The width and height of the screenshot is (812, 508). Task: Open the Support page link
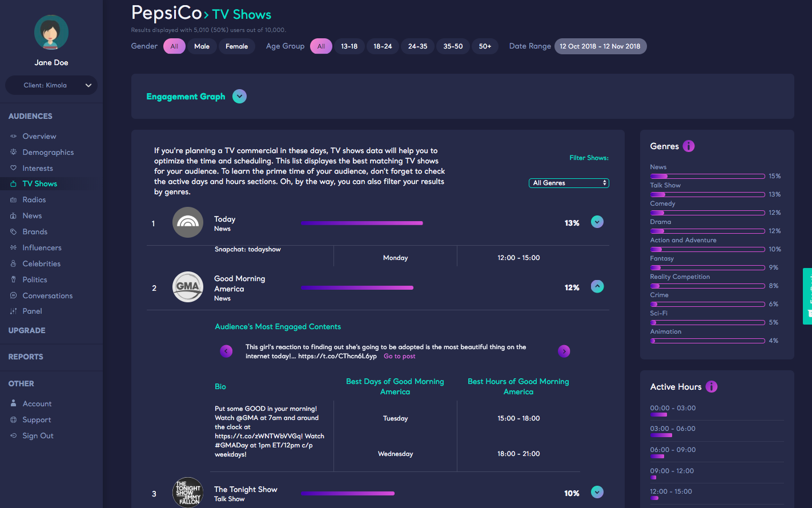point(37,419)
